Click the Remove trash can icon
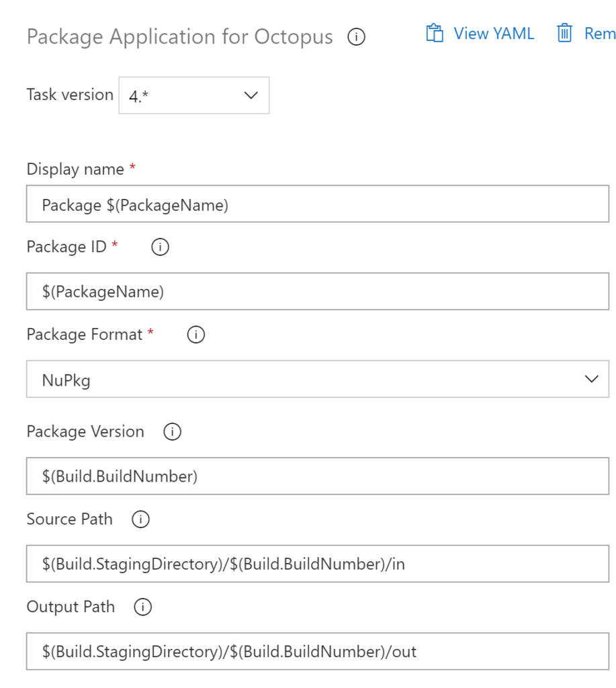Screen dimensions: 616x688 pyautogui.click(x=564, y=34)
